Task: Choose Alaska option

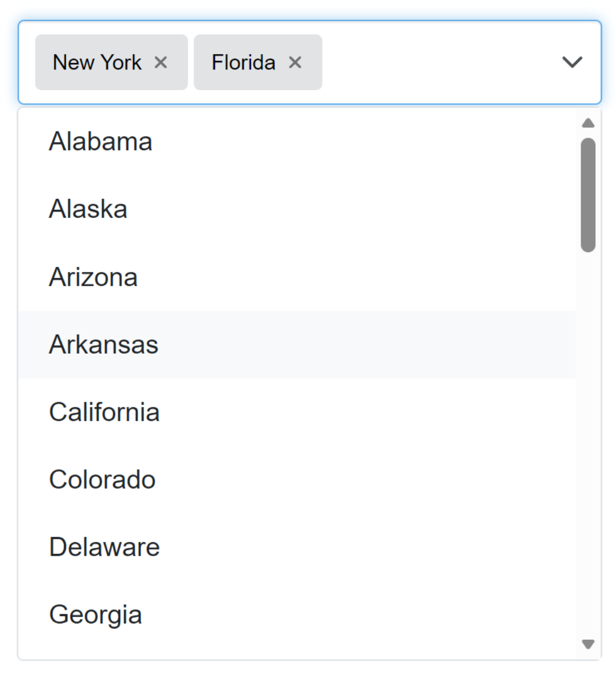Action: [x=88, y=209]
